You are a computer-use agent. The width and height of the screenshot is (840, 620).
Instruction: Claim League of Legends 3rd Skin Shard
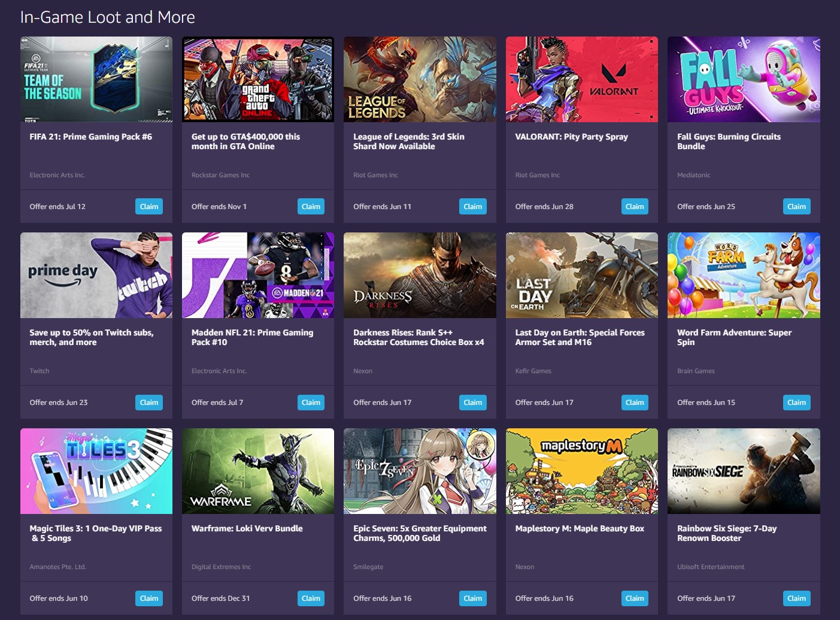tap(473, 207)
